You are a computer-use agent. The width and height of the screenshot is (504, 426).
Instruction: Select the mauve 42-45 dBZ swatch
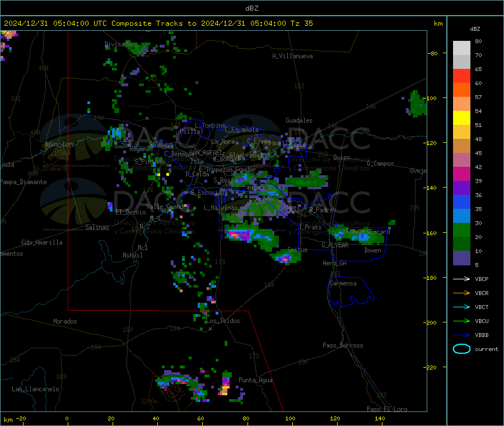(461, 160)
